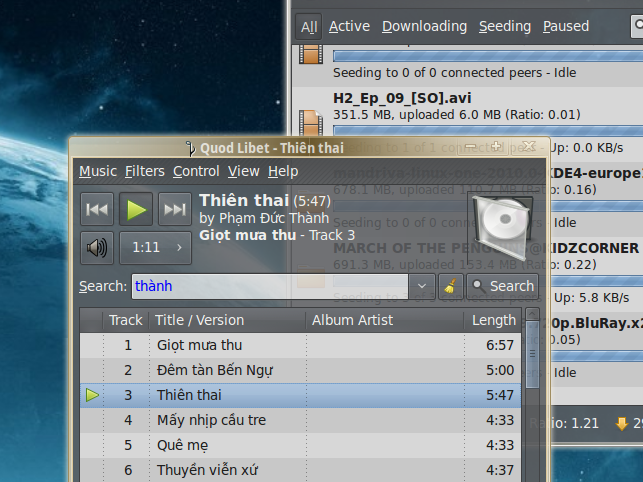This screenshot has width=643, height=482.
Task: Skip to next track in Quod Libet
Action: (x=175, y=209)
